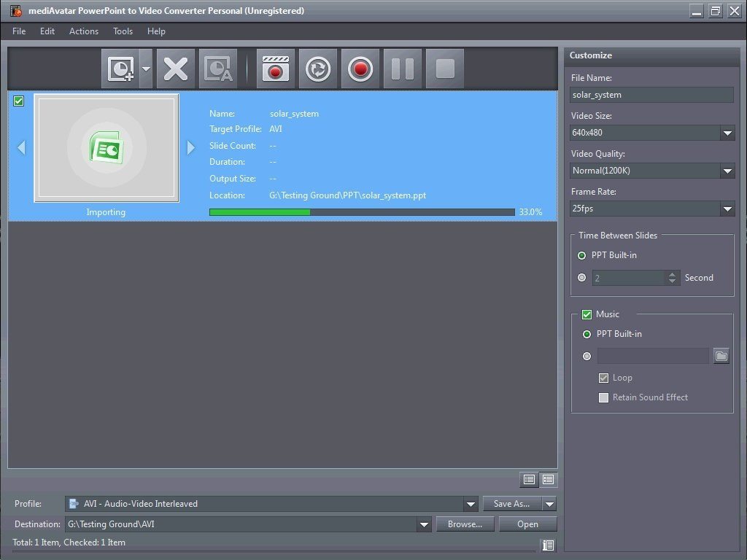
Task: Open the log icon in status bar
Action: click(x=548, y=545)
